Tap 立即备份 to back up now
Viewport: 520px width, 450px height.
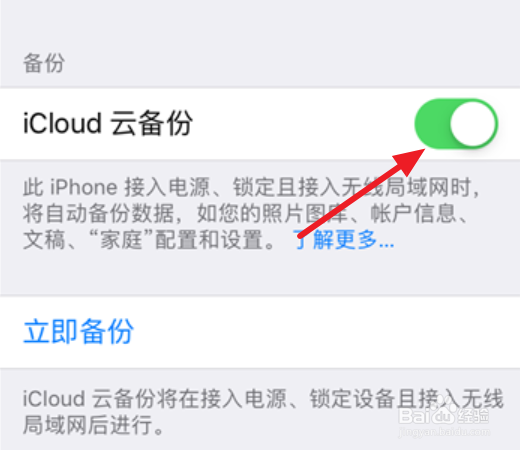(79, 331)
